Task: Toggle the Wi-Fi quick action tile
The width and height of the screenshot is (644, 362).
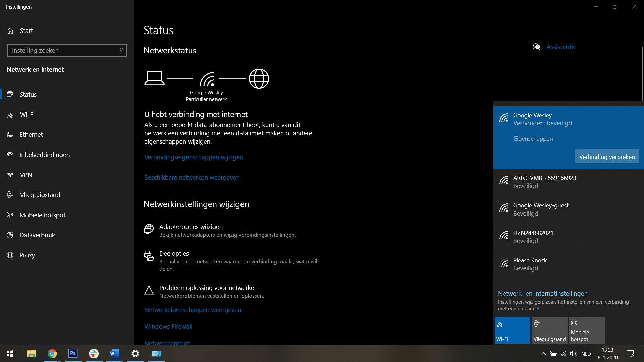Action: pos(512,330)
